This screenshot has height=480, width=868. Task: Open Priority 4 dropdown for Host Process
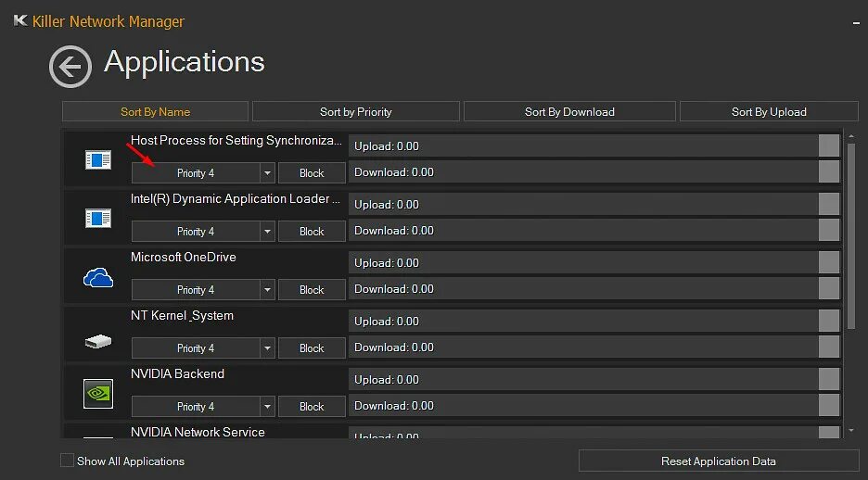point(196,173)
